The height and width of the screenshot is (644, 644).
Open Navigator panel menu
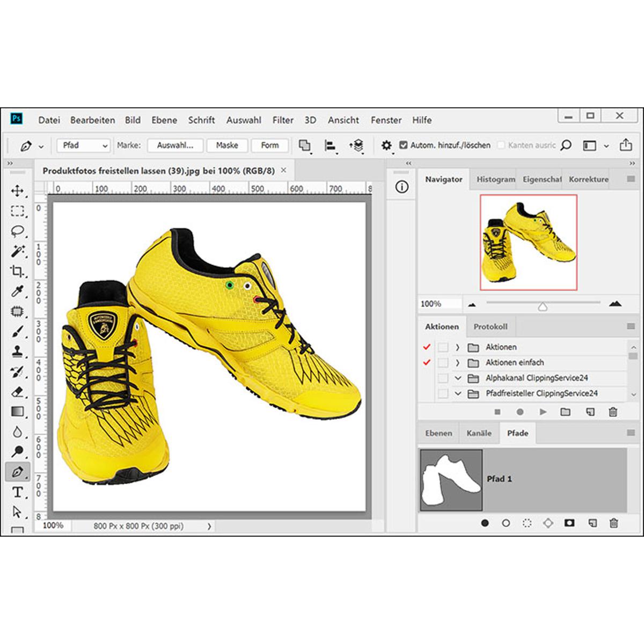(631, 179)
